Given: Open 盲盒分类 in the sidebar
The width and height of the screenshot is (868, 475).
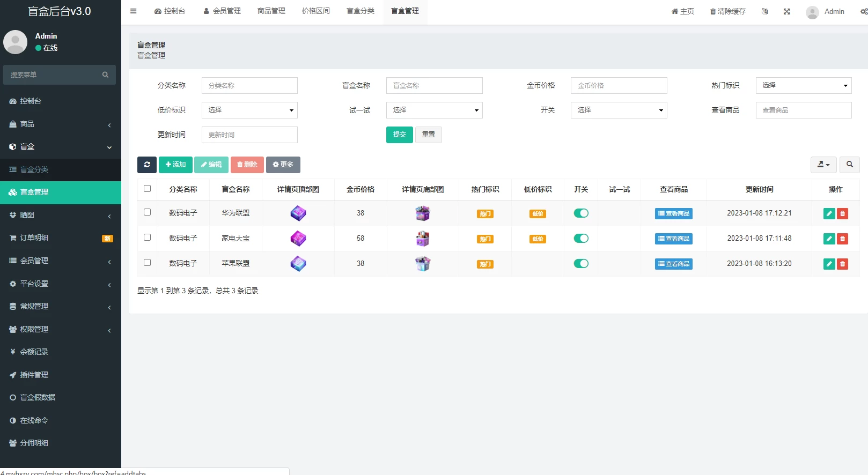Looking at the screenshot, I should [60, 169].
